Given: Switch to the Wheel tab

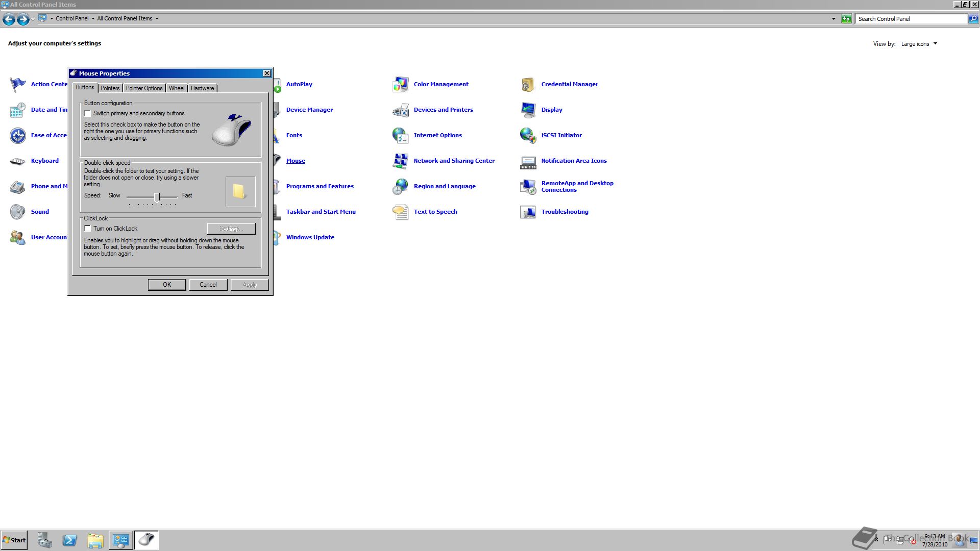Looking at the screenshot, I should tap(177, 88).
